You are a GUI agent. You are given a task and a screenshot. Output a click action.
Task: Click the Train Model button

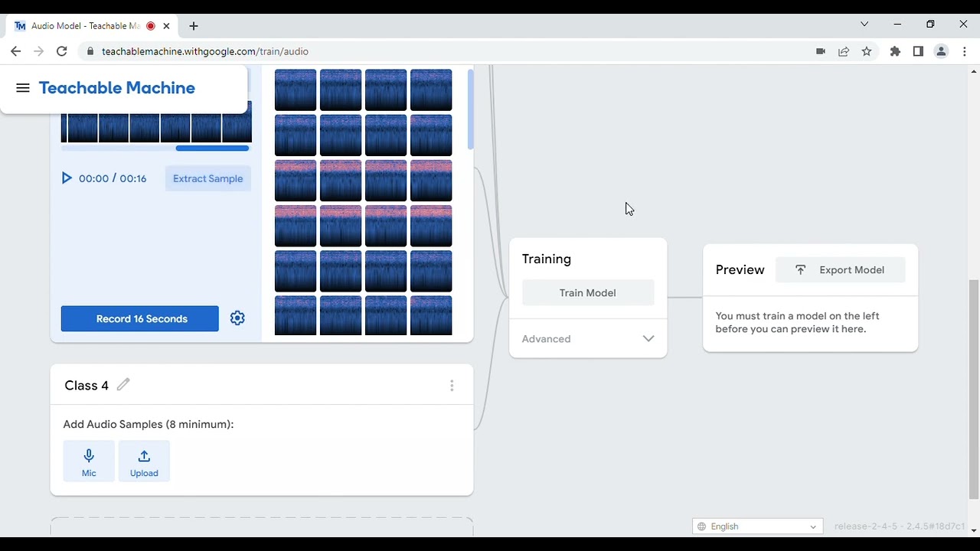coord(588,293)
